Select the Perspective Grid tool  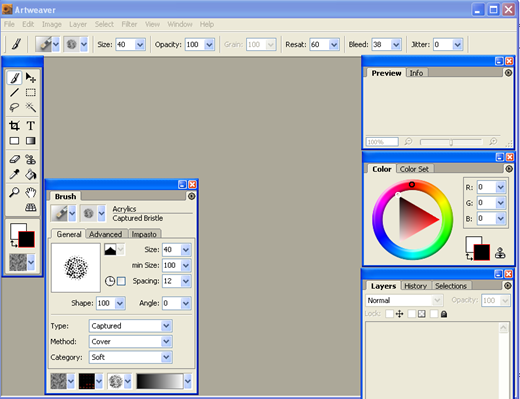point(31,207)
